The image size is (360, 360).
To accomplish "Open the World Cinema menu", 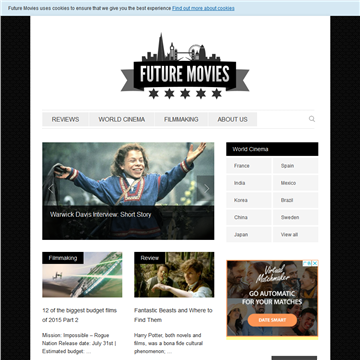I will tap(122, 119).
